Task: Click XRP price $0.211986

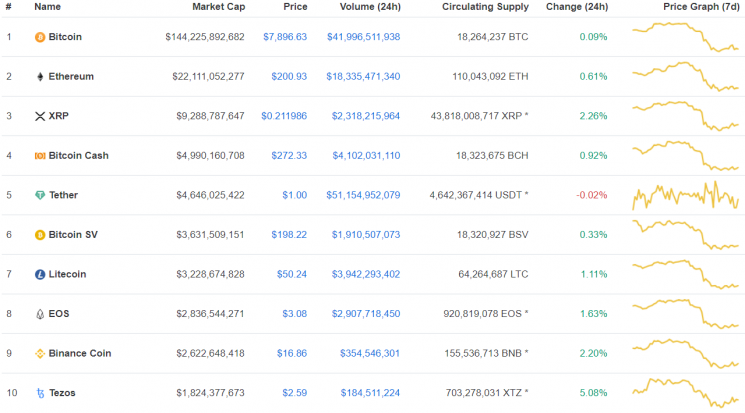Action: pyautogui.click(x=284, y=116)
